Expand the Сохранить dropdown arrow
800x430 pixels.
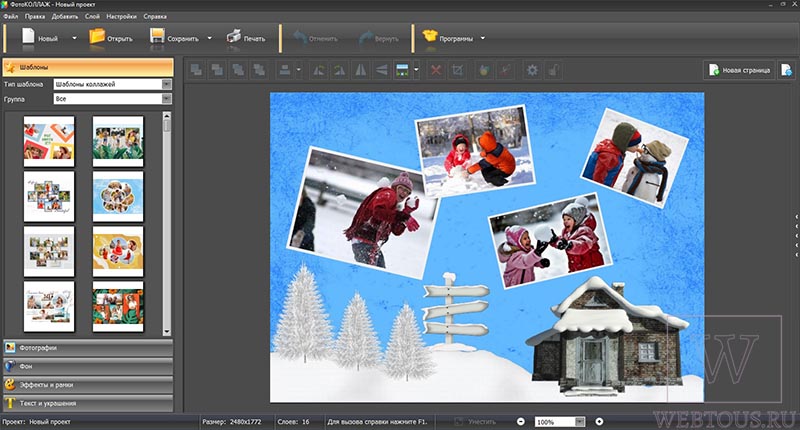pyautogui.click(x=209, y=38)
